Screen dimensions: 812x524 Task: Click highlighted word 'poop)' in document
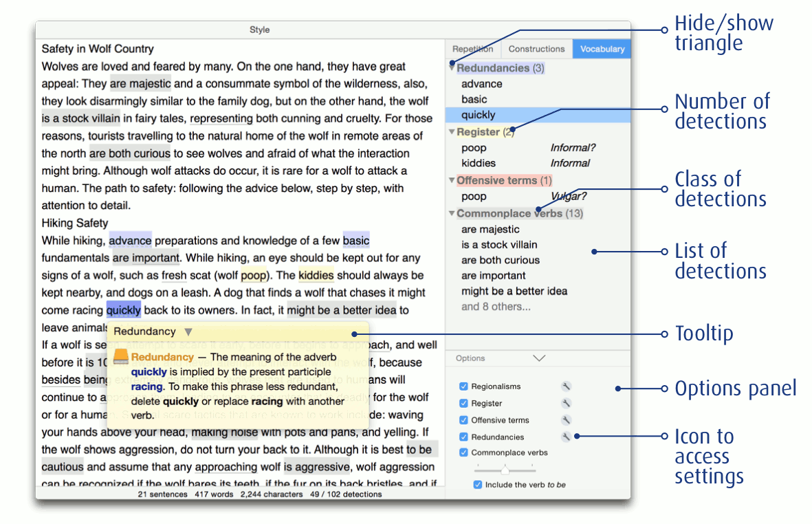[254, 276]
